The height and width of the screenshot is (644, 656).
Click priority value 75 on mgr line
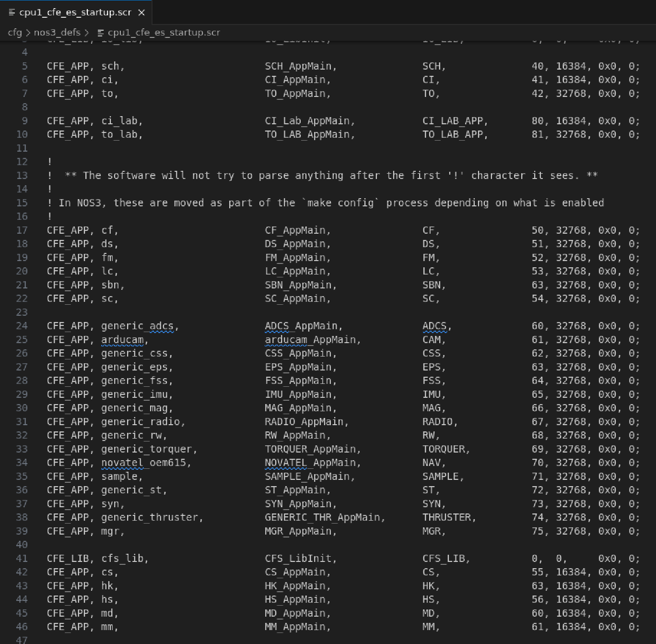[x=538, y=531]
